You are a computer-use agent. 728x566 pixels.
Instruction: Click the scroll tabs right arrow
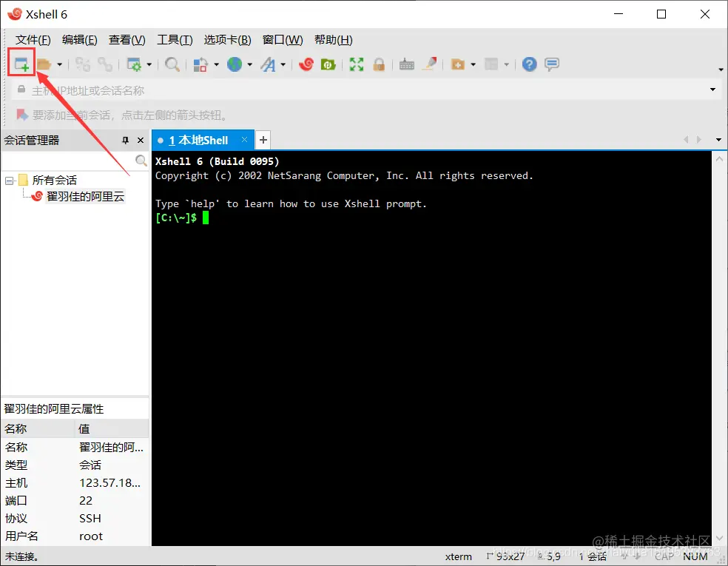(698, 140)
